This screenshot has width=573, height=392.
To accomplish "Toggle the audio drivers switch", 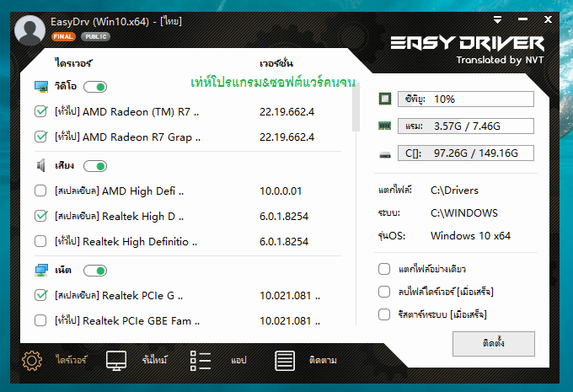I will coord(95,166).
